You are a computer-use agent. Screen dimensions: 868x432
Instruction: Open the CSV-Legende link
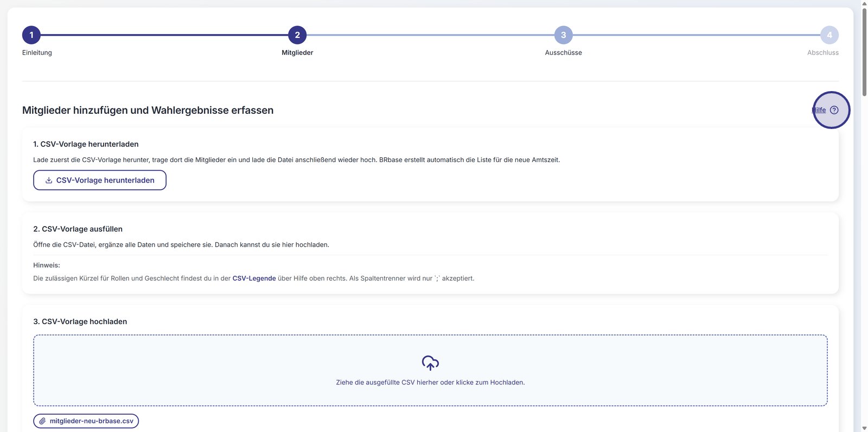tap(254, 279)
